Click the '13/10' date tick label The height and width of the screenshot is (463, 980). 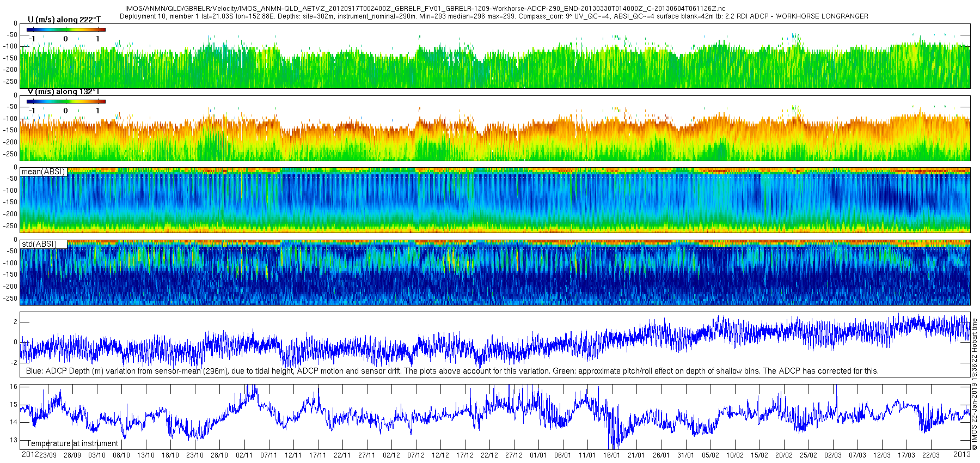(x=146, y=455)
